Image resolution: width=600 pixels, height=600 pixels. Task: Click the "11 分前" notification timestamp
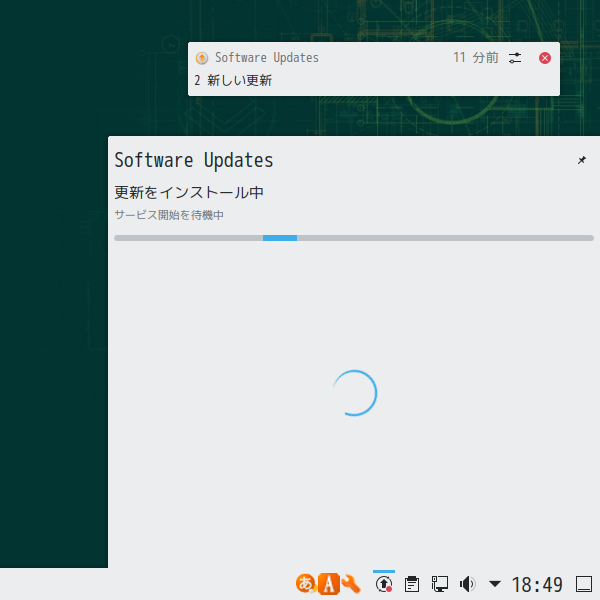coord(476,58)
